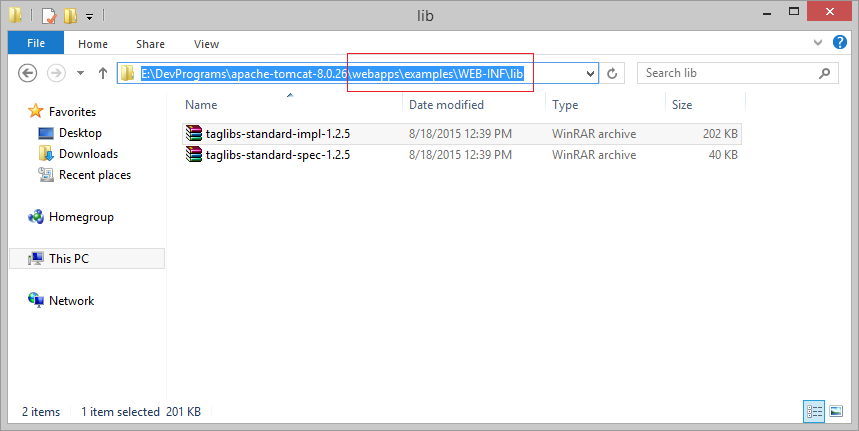Click the Downloads folder icon
This screenshot has height=431, width=859.
pos(46,153)
